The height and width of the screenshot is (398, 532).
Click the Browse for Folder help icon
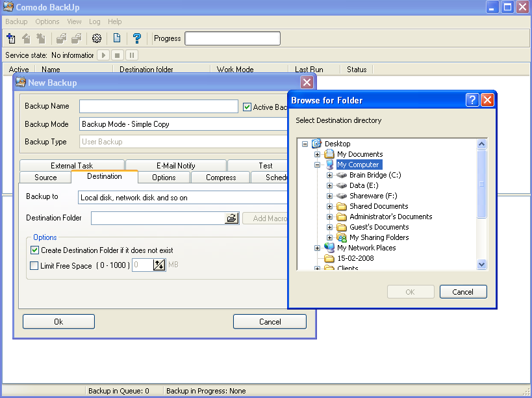click(472, 100)
